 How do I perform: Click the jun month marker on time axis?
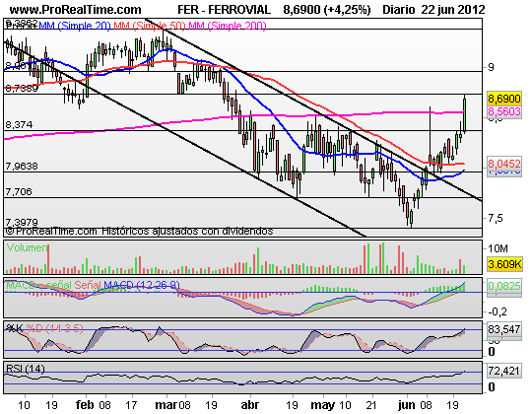tap(407, 405)
